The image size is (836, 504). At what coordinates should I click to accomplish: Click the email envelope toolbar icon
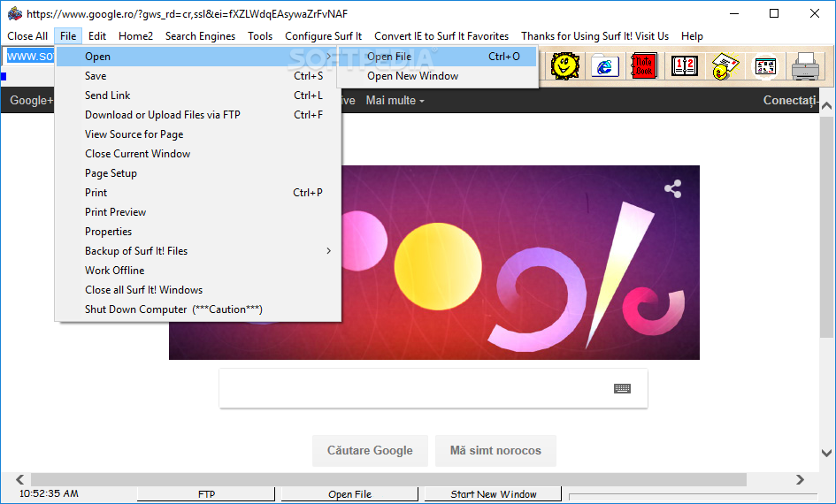[725, 66]
